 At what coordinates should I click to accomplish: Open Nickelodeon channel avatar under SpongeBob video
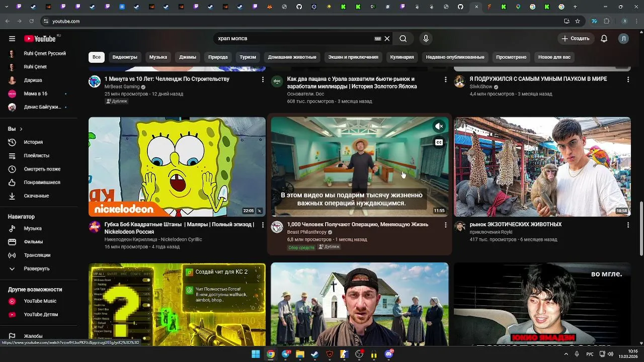coord(95,227)
